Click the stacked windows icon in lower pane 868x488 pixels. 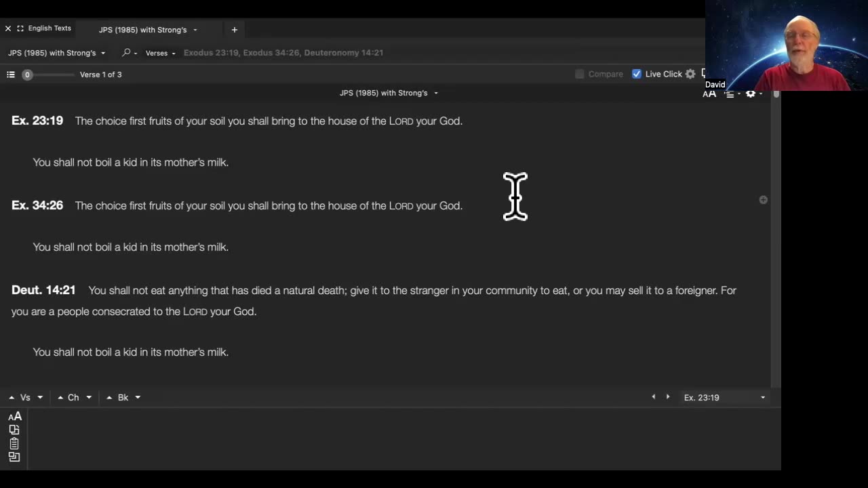[x=14, y=457]
